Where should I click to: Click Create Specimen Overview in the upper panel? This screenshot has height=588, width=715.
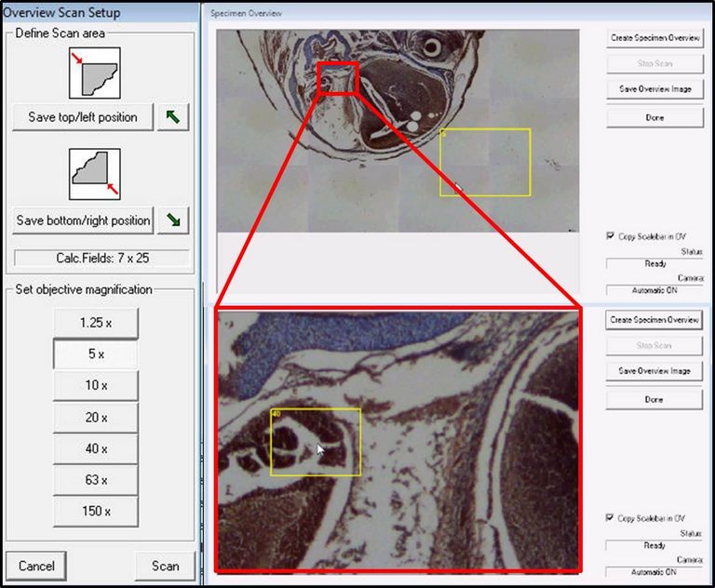click(654, 38)
